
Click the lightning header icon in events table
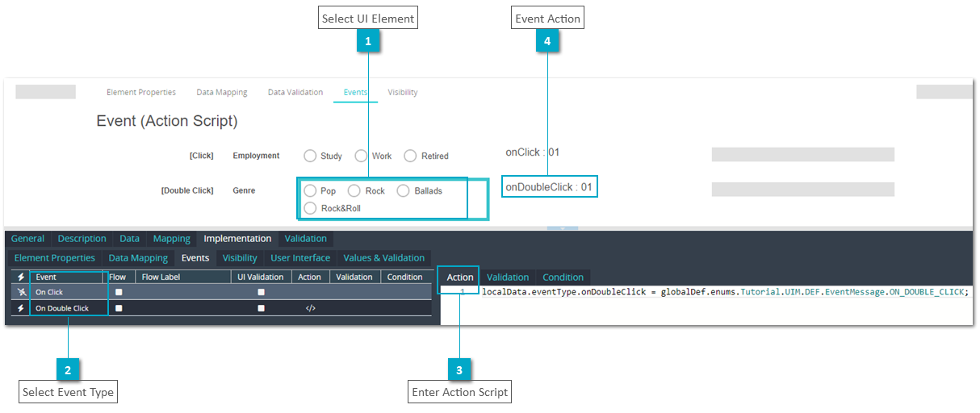click(x=21, y=277)
